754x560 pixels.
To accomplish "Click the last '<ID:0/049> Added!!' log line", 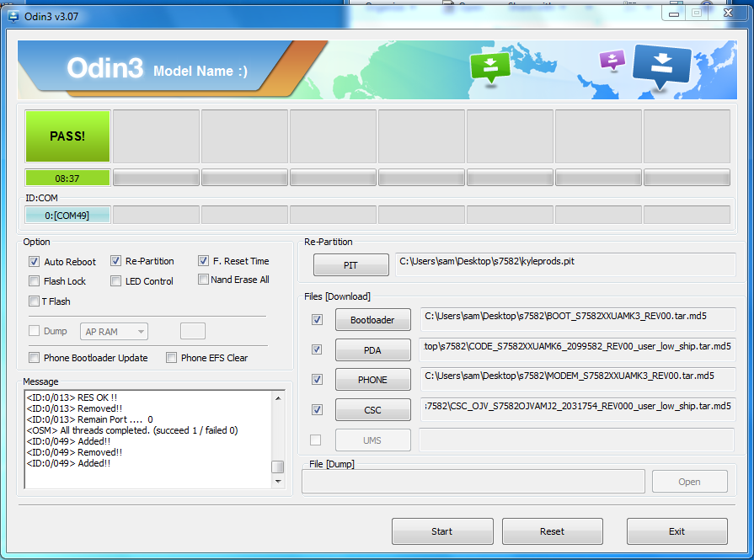I will click(x=69, y=463).
